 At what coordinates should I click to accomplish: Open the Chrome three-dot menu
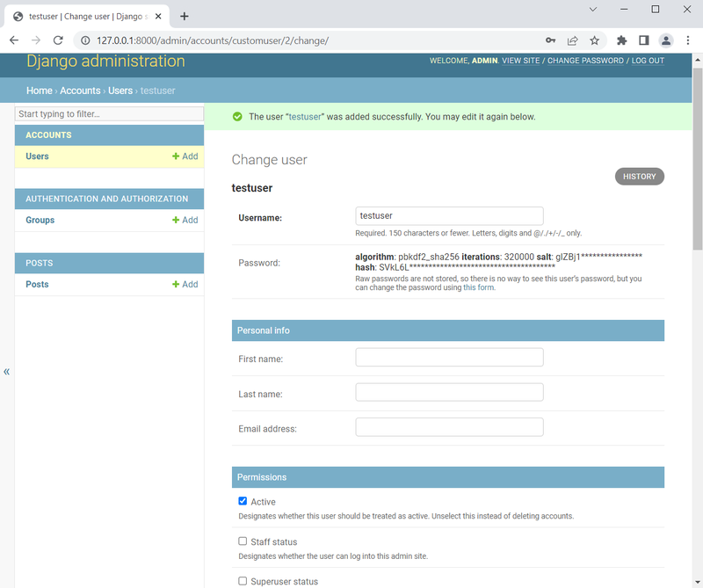(x=688, y=40)
